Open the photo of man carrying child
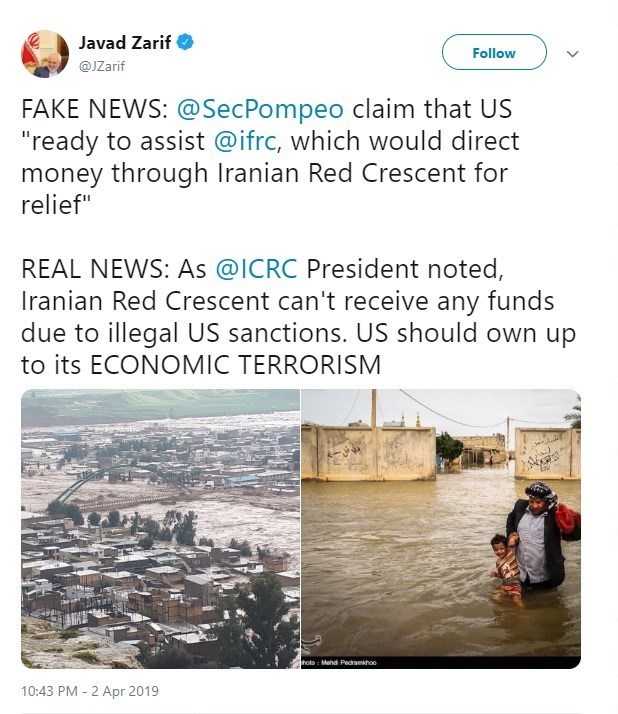Viewport: 618px width, 714px height. pos(441,528)
